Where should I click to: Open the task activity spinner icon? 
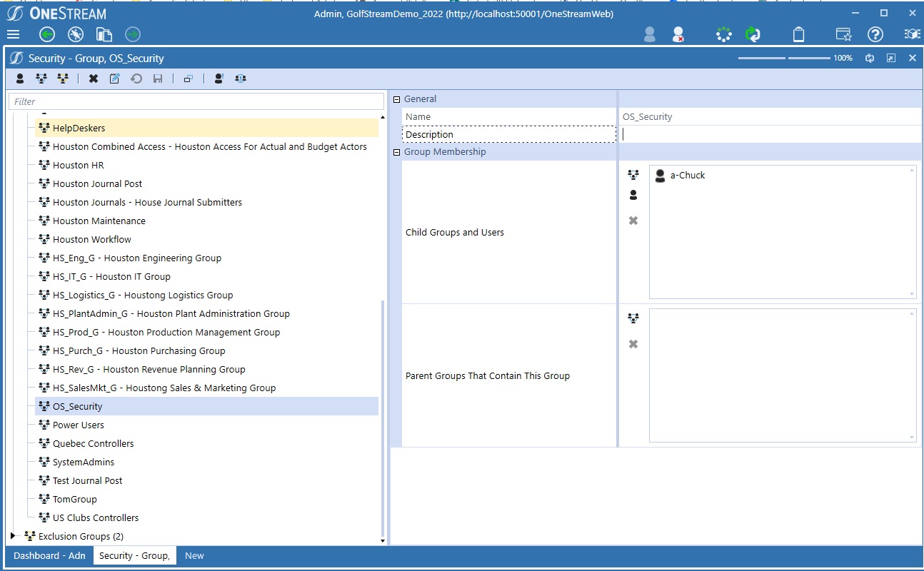724,34
